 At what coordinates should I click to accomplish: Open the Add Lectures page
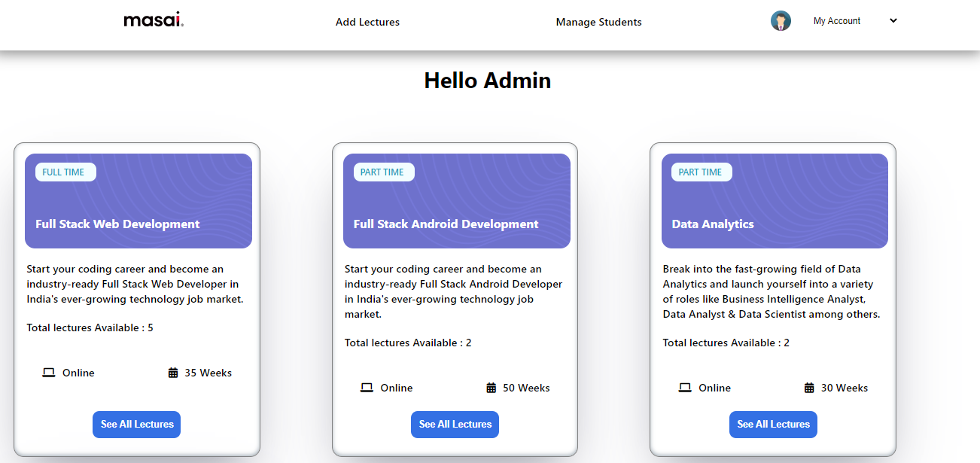(x=367, y=22)
